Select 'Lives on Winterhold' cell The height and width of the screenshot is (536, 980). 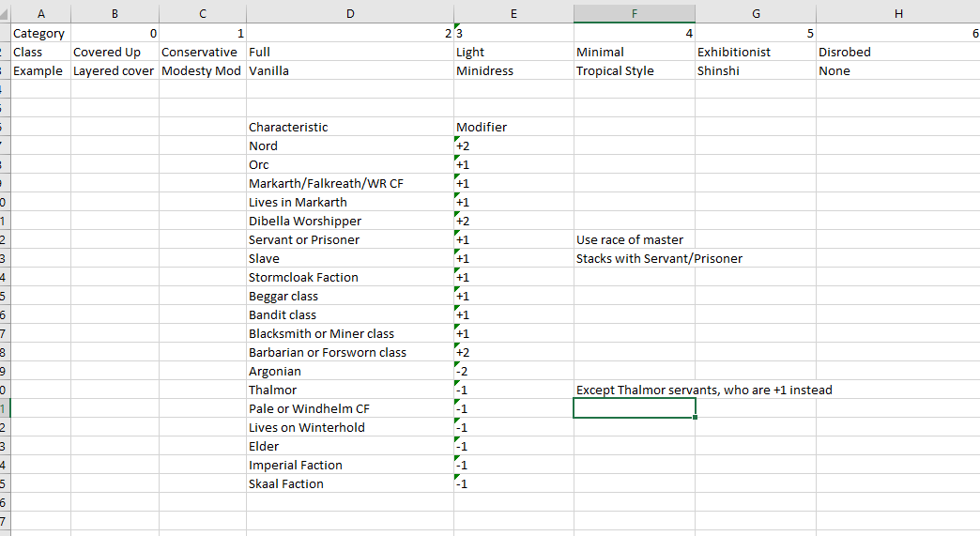(350, 427)
